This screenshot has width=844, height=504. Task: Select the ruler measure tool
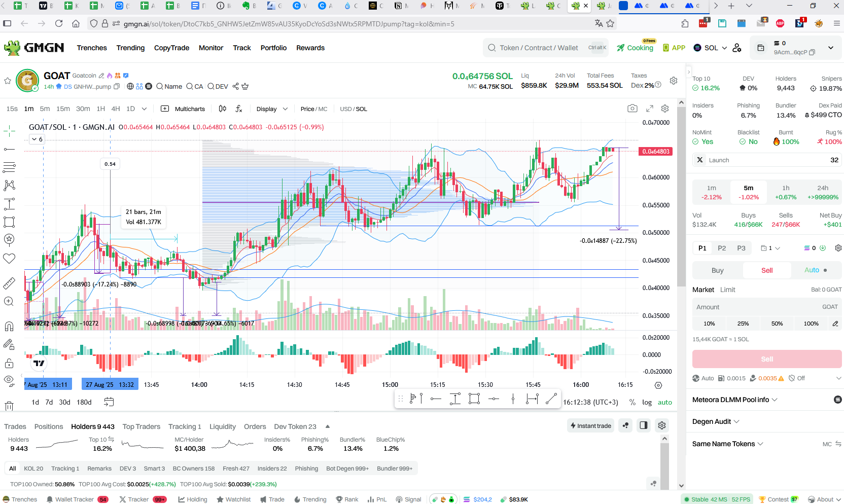point(9,283)
